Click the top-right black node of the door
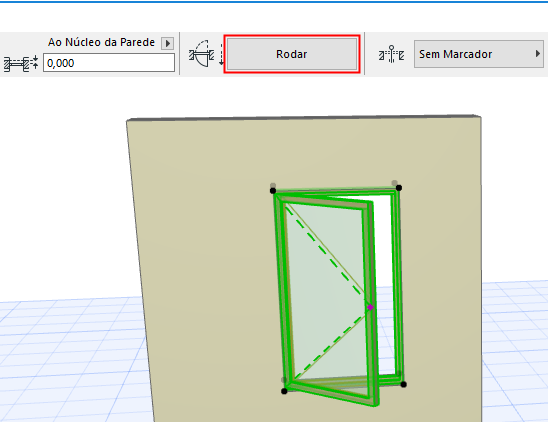This screenshot has height=422, width=548. 399,188
